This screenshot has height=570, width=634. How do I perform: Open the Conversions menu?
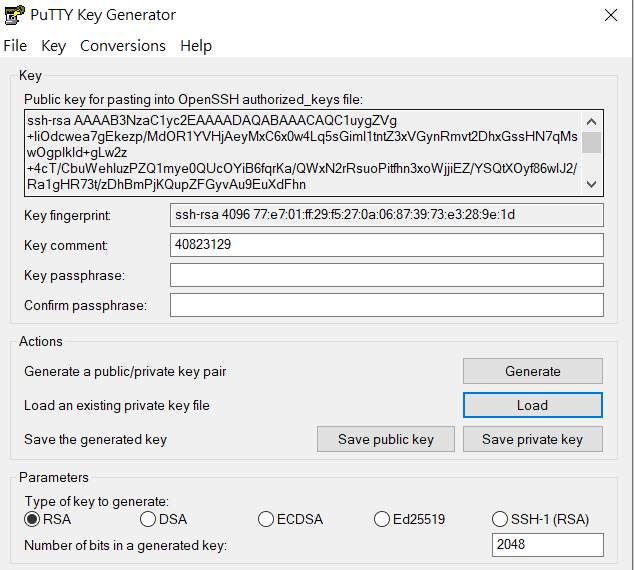coord(123,46)
